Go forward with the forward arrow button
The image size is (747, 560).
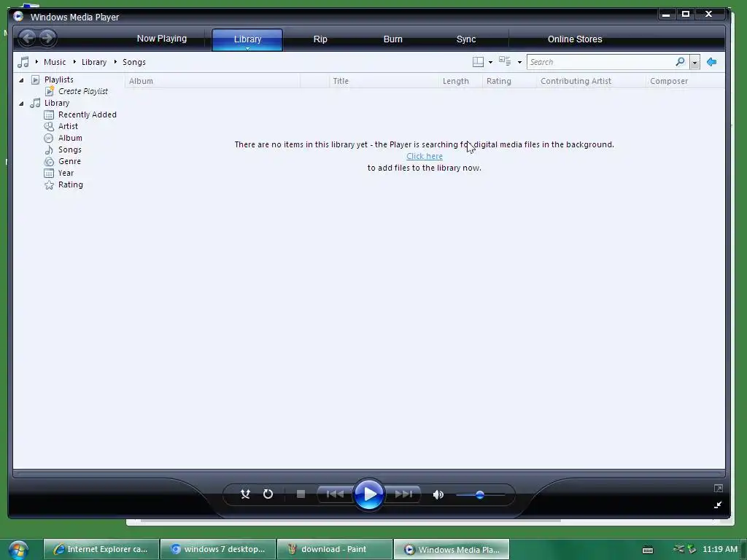click(47, 38)
